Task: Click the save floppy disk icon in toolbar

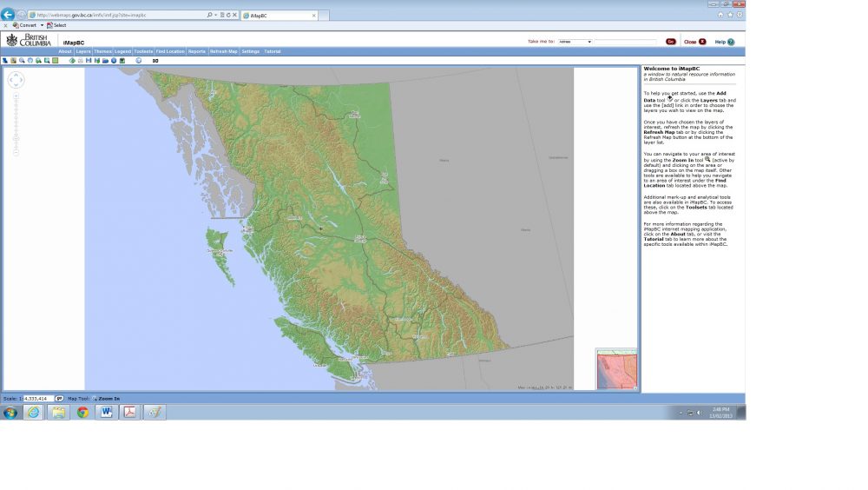Action: 89,61
